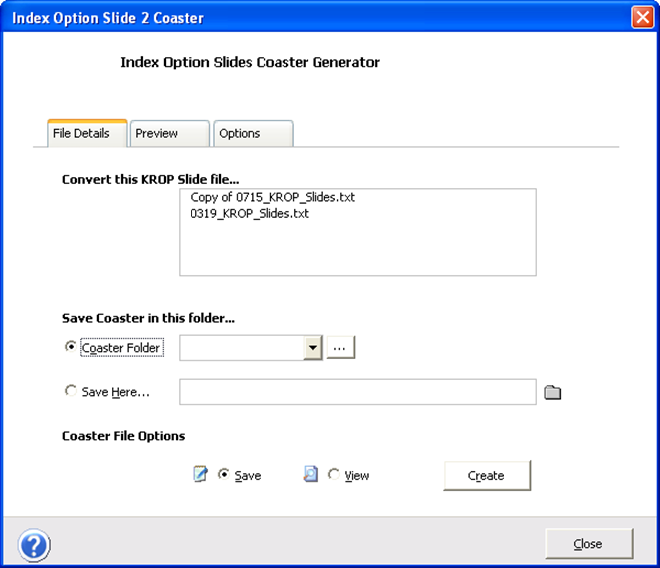Select 0319_KROP_Slides.txt in the file list
Image resolution: width=660 pixels, height=568 pixels.
pos(250,213)
